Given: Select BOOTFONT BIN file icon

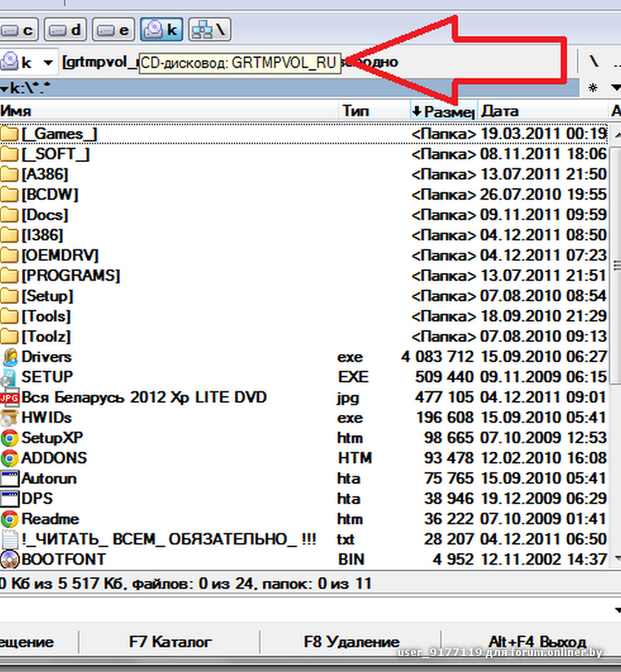Looking at the screenshot, I should coord(9,559).
